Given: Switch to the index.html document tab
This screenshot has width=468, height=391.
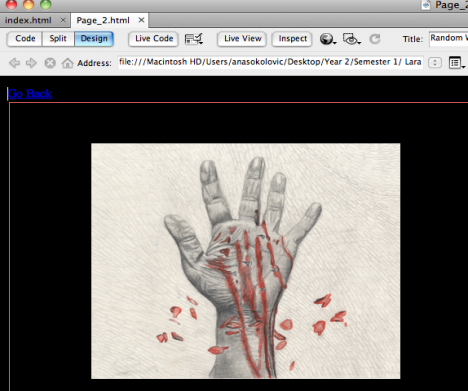Looking at the screenshot, I should (28, 20).
